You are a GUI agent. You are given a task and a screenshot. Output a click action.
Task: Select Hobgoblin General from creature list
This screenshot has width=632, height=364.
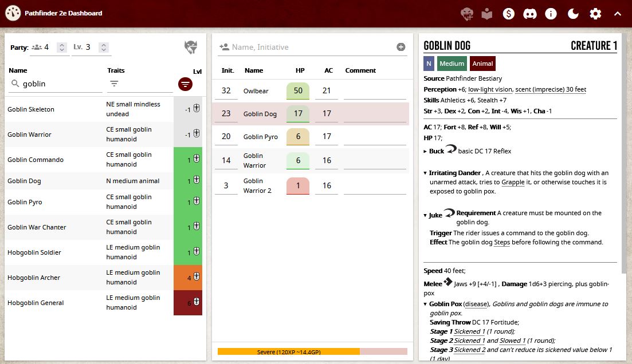pos(36,303)
